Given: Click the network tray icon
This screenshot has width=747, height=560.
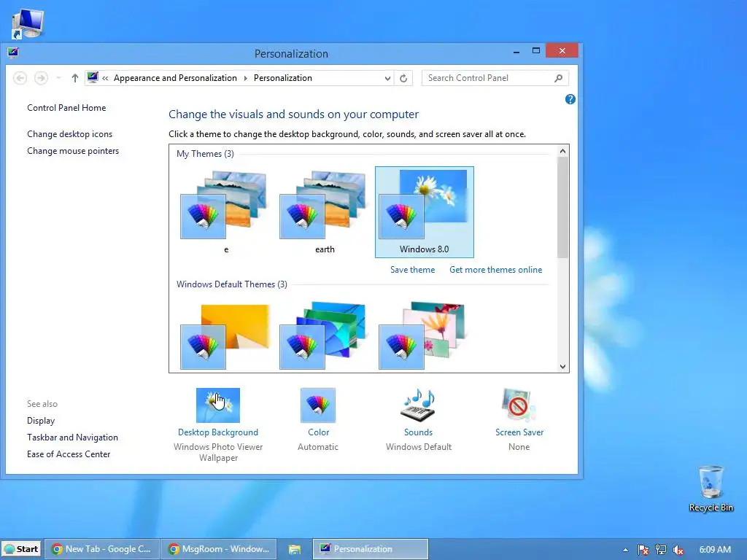Looking at the screenshot, I should pyautogui.click(x=661, y=550).
